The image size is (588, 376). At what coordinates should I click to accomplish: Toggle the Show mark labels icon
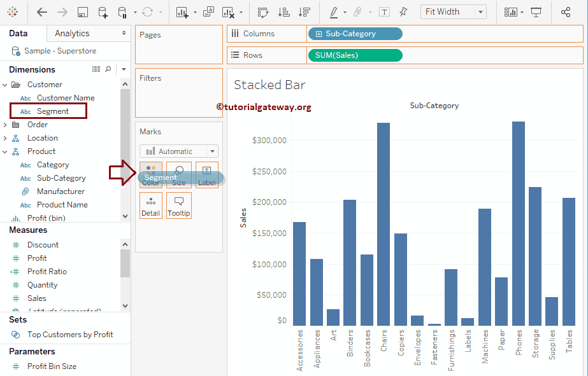click(x=384, y=12)
